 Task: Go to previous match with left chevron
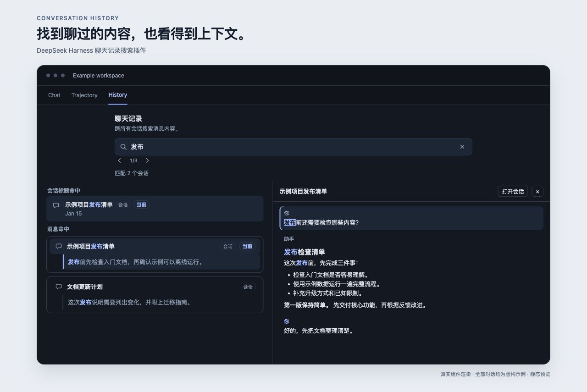[120, 160]
